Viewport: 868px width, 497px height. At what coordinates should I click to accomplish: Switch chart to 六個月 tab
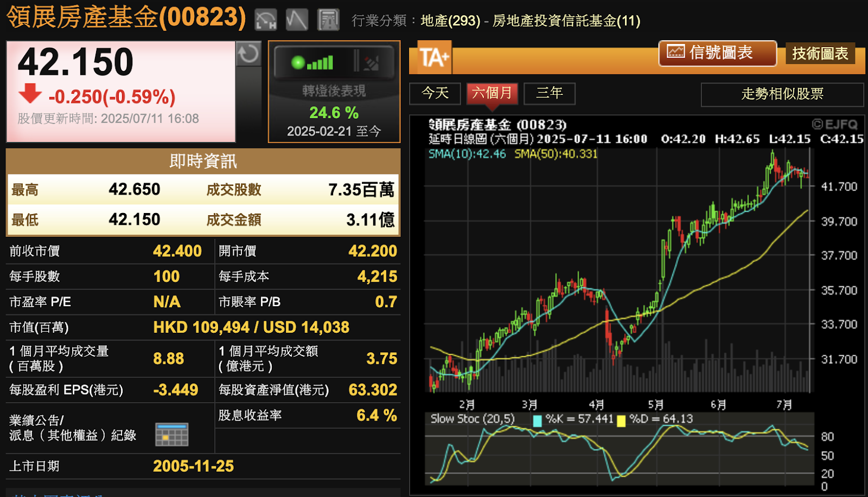click(x=492, y=93)
